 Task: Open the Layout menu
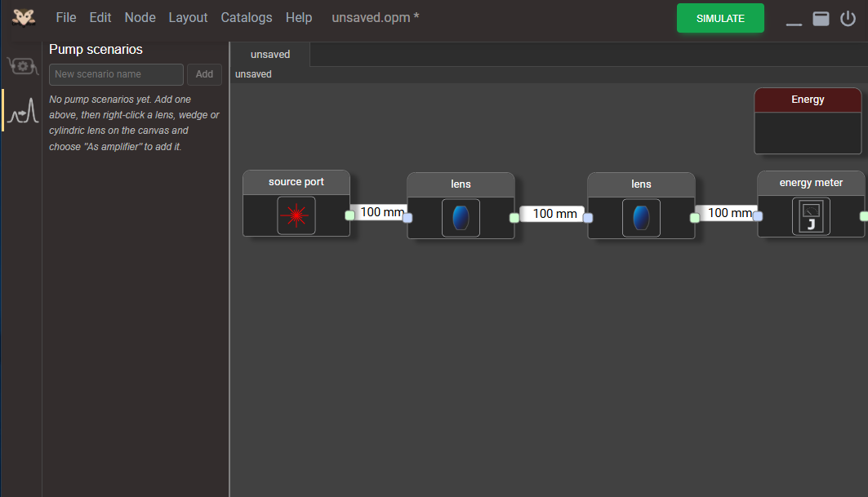[188, 18]
